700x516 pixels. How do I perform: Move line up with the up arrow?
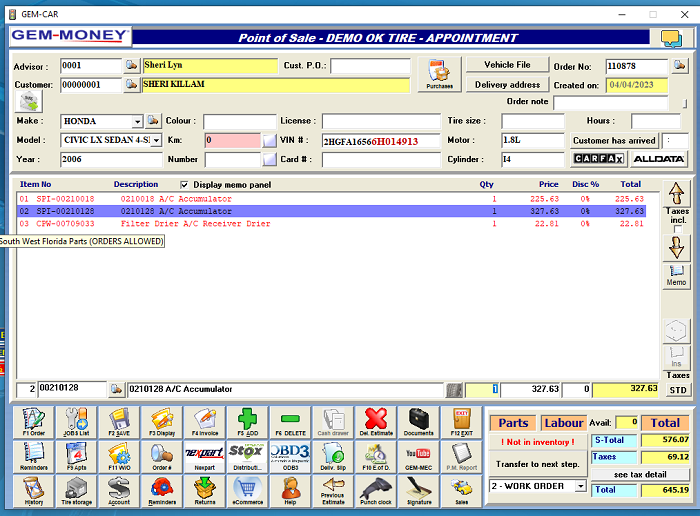tap(676, 193)
